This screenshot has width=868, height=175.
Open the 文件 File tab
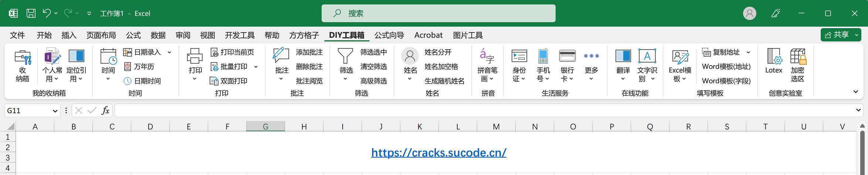[x=17, y=35]
